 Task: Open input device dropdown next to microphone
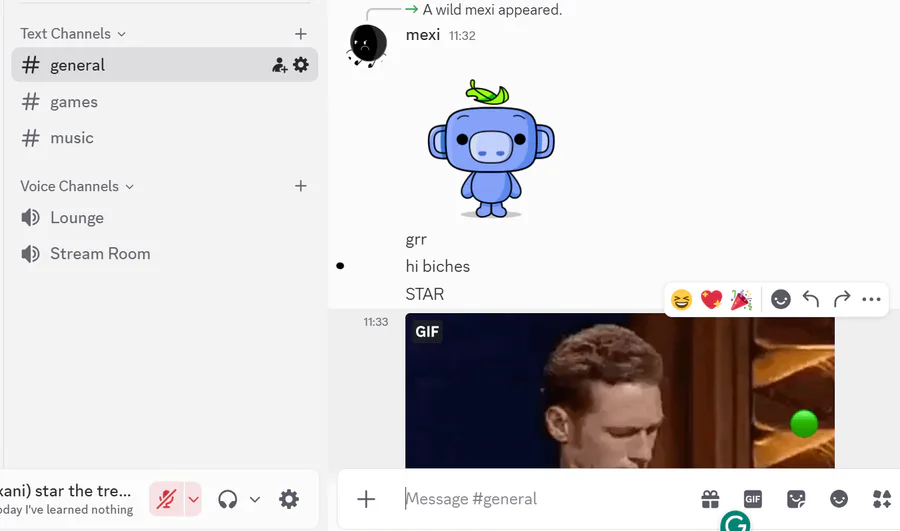coord(193,499)
